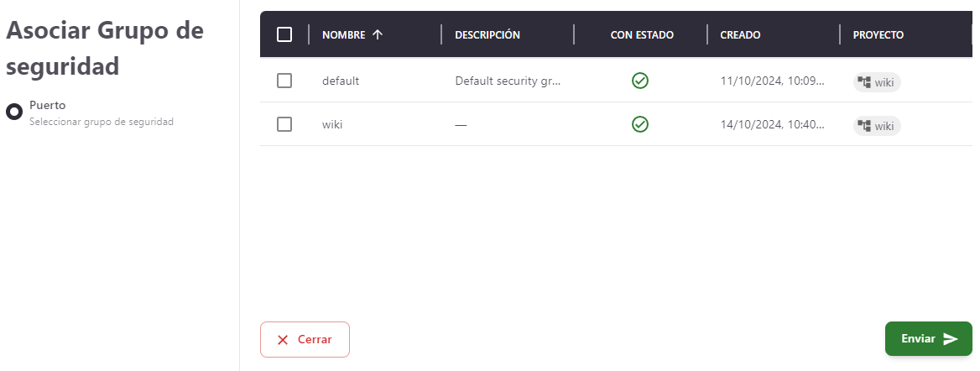Check the box for default security group
Viewport: 980px width, 371px height.
(284, 81)
